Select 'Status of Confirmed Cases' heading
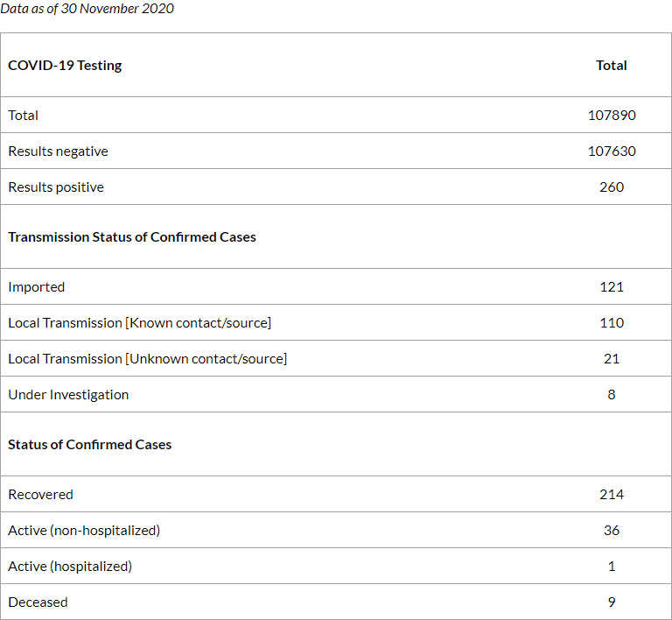Screen dimensions: 672x620 (89, 445)
